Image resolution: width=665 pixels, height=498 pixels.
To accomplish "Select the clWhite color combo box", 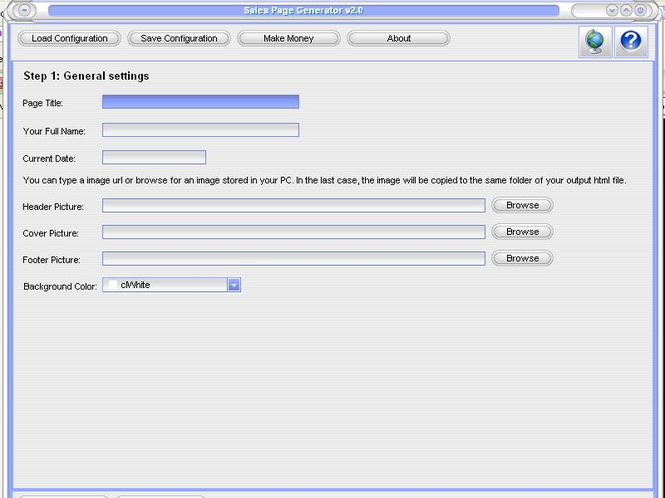I will click(171, 285).
